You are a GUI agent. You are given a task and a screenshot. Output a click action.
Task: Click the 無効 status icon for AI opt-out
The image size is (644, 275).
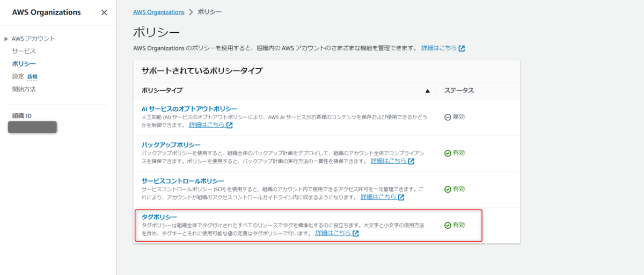448,117
